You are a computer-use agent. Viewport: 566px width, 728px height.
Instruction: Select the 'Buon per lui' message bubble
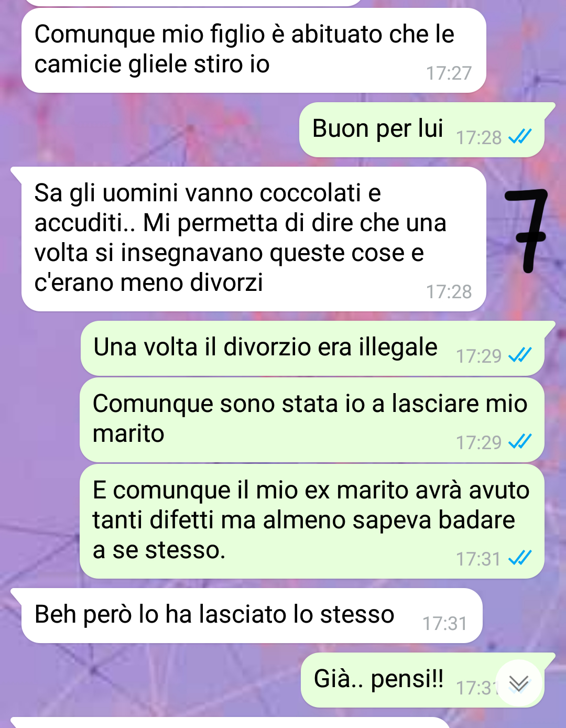pos(422,129)
